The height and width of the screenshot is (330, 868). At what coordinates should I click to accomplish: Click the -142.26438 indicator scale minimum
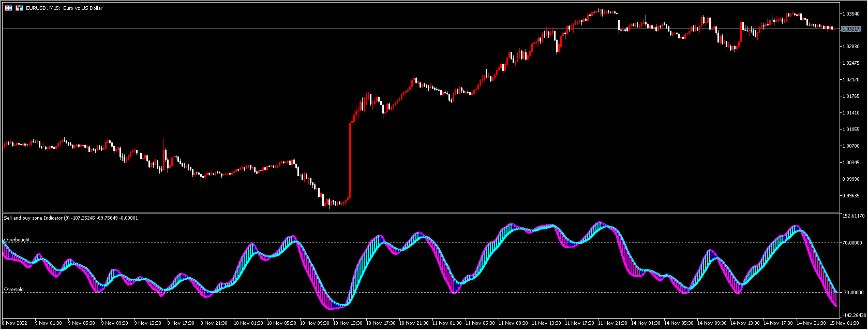[x=854, y=315]
